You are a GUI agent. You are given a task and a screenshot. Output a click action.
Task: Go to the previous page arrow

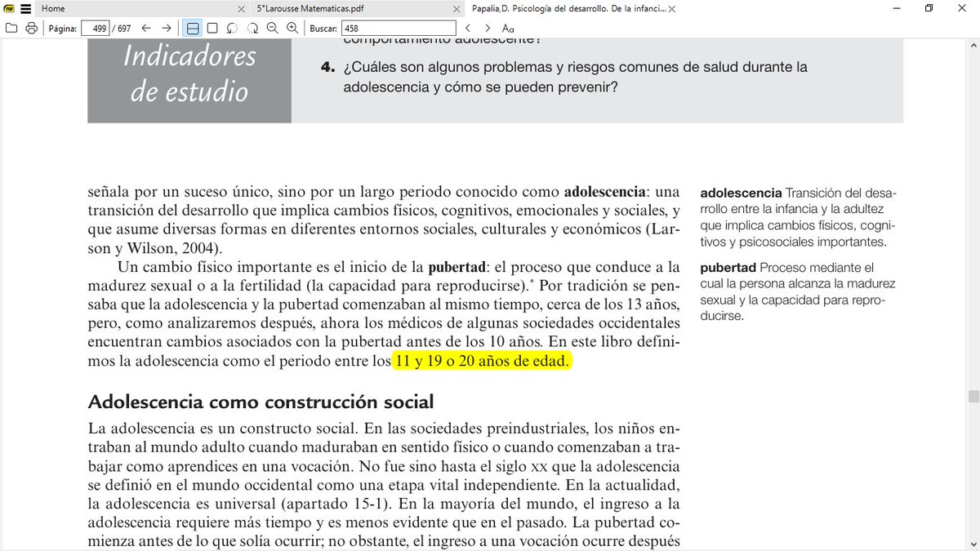click(146, 28)
